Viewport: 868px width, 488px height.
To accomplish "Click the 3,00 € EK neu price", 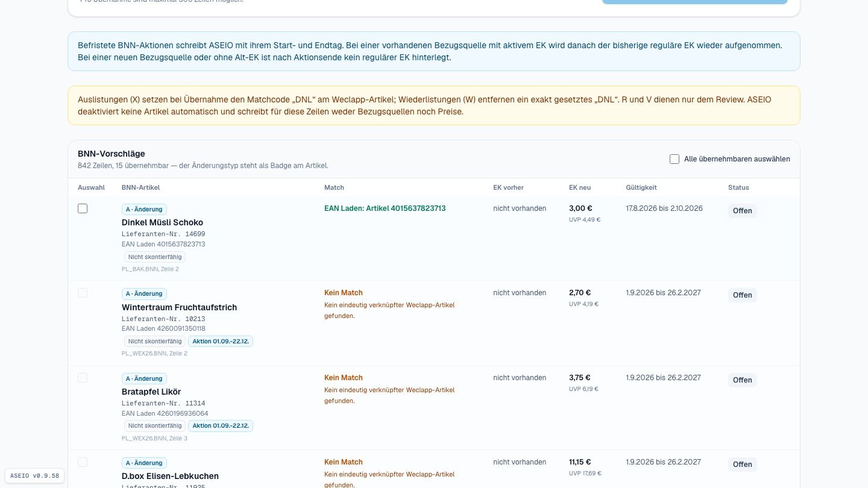I will coord(580,208).
